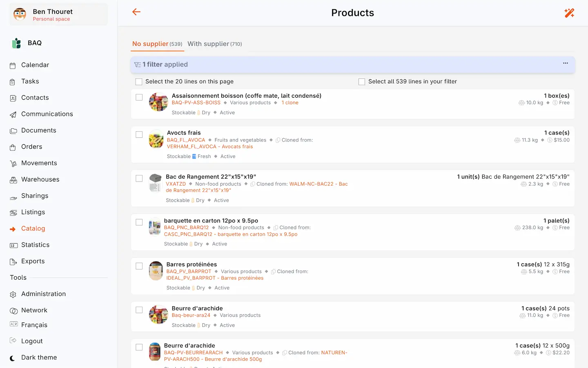588x368 pixels.
Task: Click the $15.00 price of Avocts frais
Action: [x=561, y=140]
